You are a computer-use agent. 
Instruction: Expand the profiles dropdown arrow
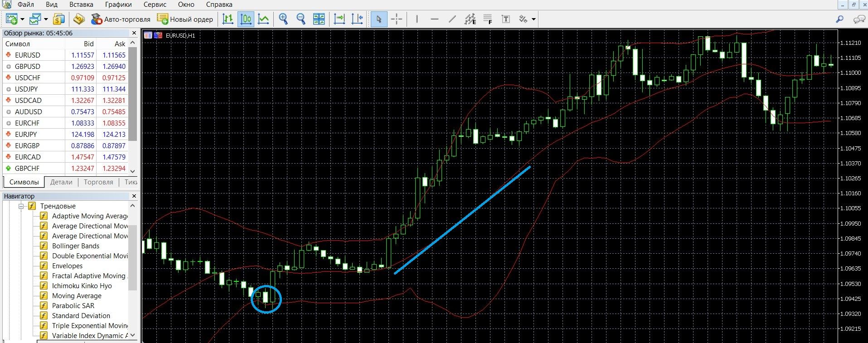46,19
